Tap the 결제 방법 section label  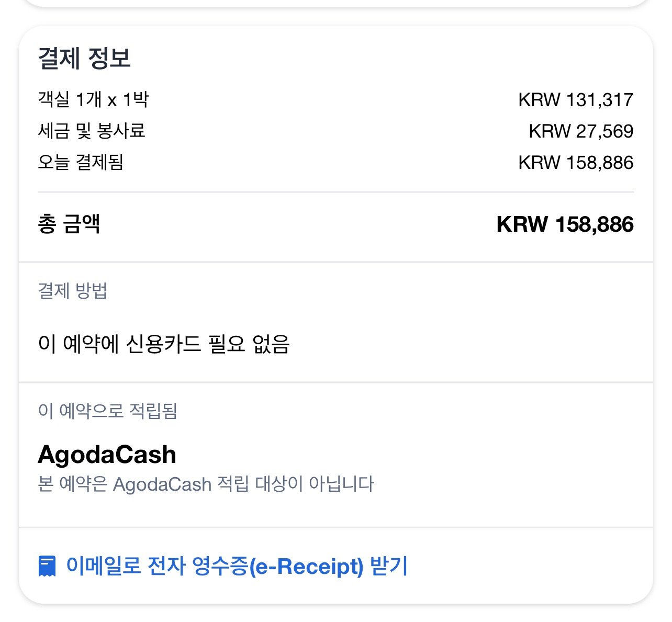(x=73, y=290)
